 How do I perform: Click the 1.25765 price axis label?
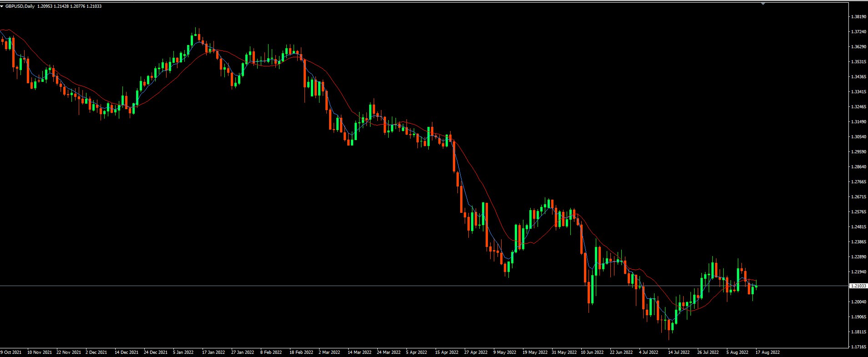coord(858,212)
